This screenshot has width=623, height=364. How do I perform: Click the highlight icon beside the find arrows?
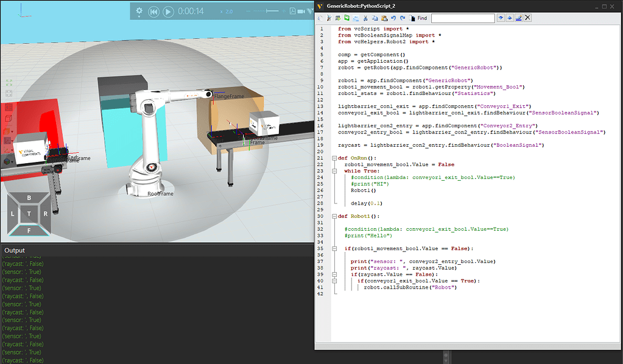(518, 18)
